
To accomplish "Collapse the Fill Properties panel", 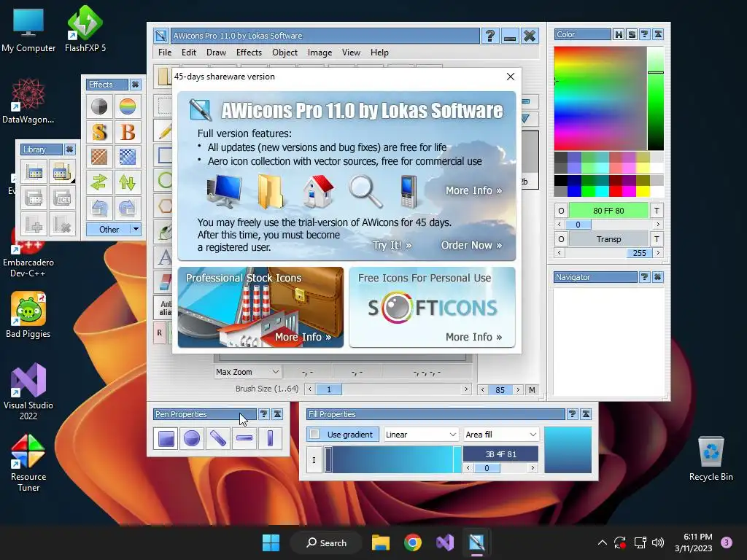I will point(586,414).
